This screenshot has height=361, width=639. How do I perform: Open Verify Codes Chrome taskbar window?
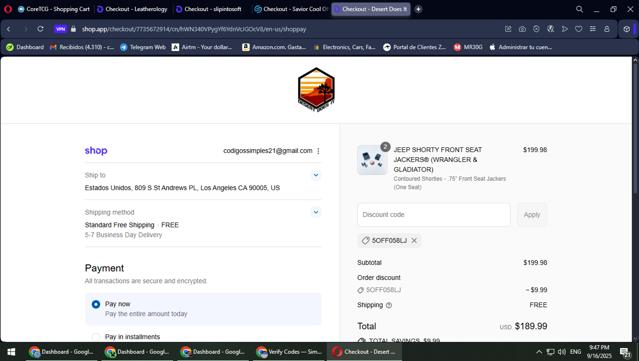pyautogui.click(x=289, y=352)
